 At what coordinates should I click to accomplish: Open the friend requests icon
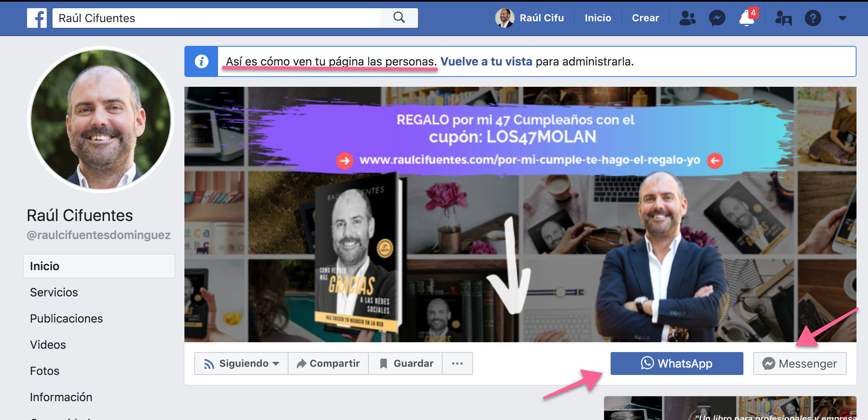tap(687, 18)
